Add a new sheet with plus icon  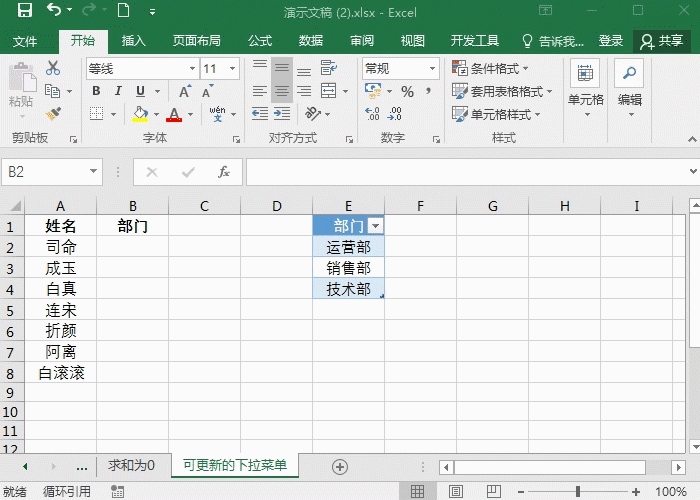[340, 467]
